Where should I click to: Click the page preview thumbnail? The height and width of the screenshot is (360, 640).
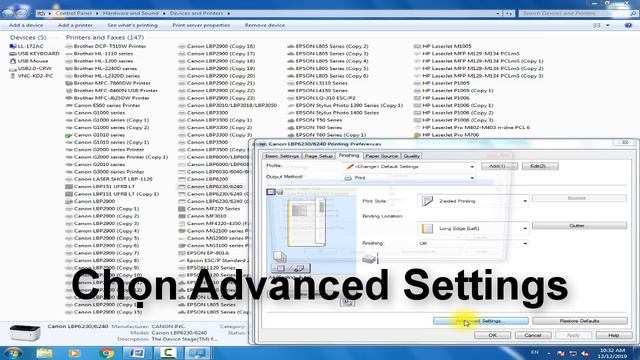coord(307,222)
